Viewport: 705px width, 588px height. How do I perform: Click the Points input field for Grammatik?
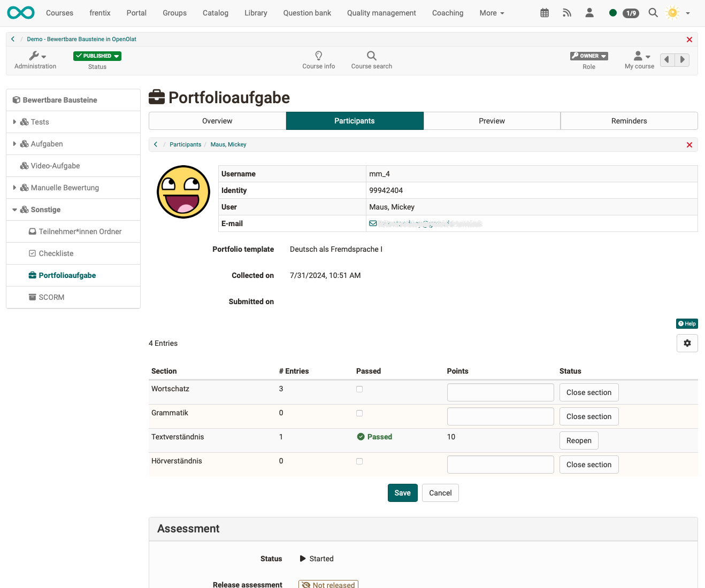pos(500,416)
